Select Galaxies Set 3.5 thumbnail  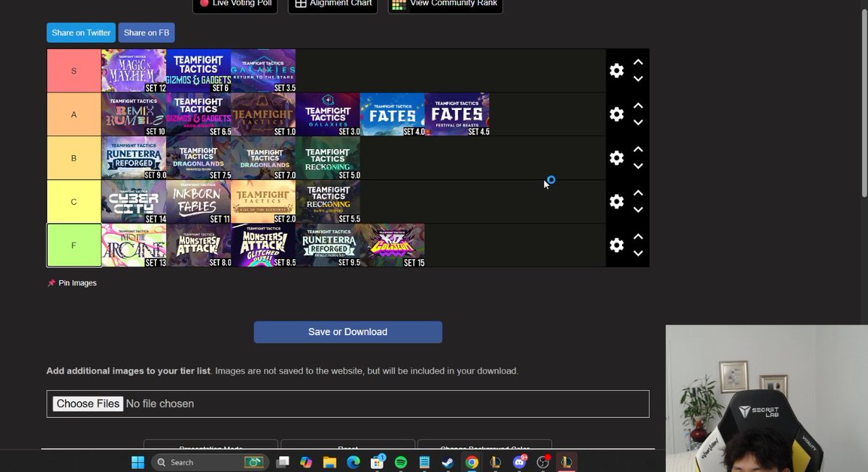coord(263,71)
